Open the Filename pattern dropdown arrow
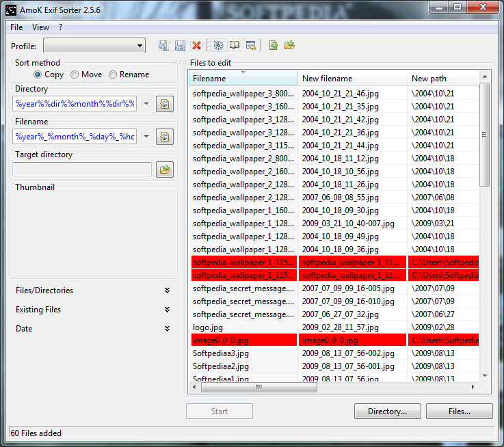504x447 pixels. tap(146, 137)
